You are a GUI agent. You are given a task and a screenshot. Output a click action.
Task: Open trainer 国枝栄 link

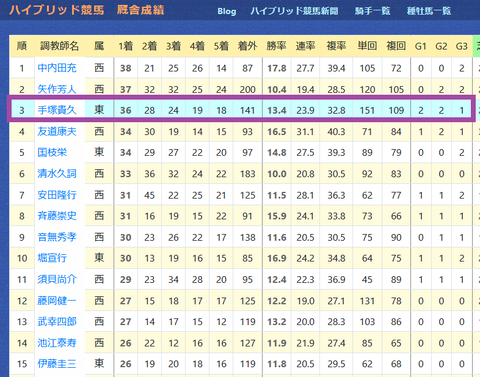[52, 152]
